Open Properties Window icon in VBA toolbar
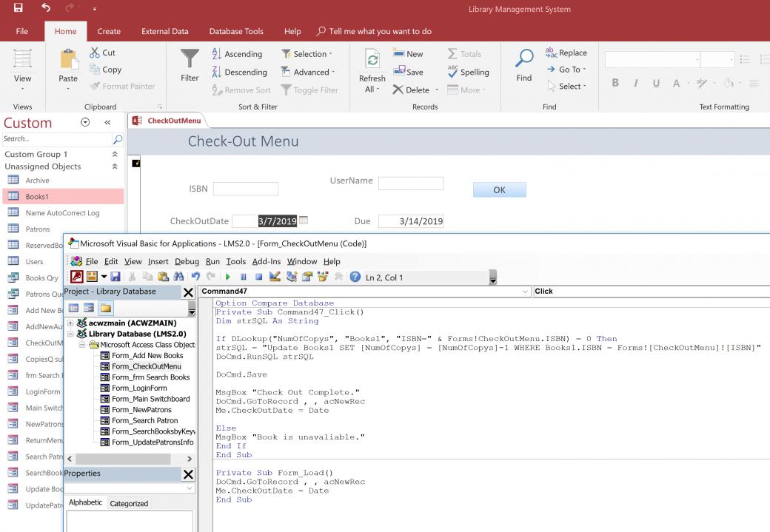The image size is (770, 532). [307, 277]
